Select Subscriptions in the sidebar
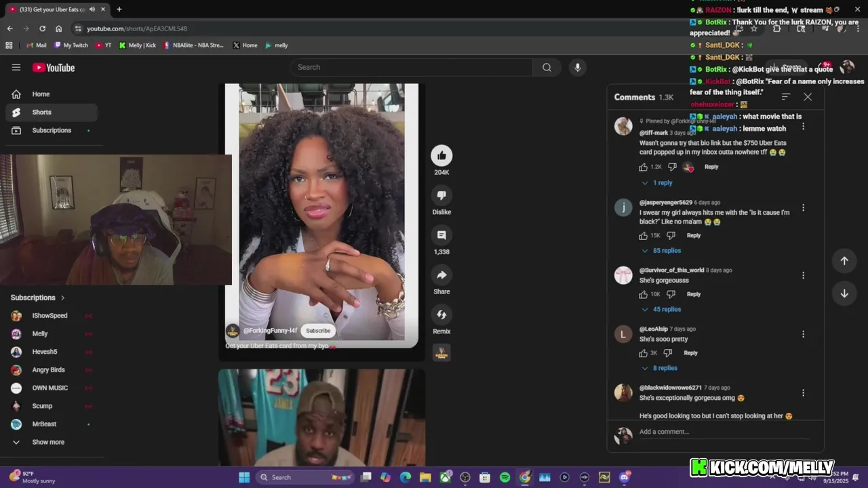 (52, 130)
